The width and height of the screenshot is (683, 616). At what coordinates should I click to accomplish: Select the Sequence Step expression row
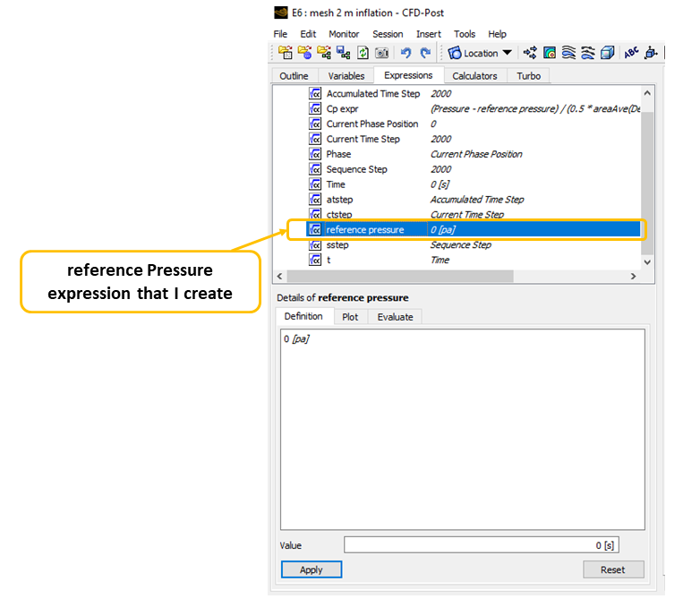pyautogui.click(x=474, y=169)
